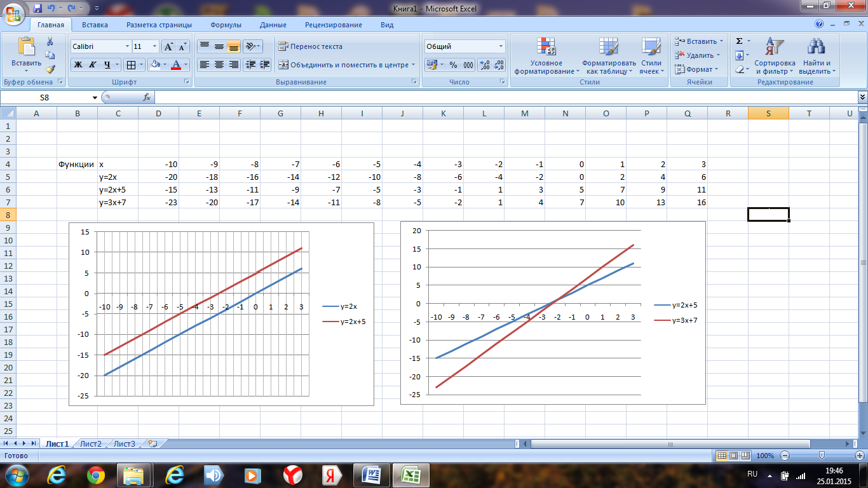Expand the Name Box S8 dropdown
868x488 pixels.
pyautogui.click(x=95, y=97)
